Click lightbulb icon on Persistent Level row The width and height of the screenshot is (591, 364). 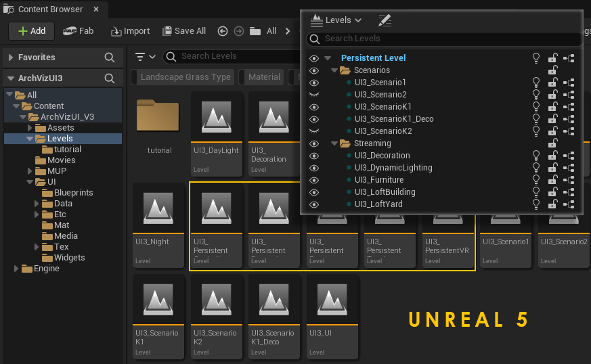click(x=535, y=58)
